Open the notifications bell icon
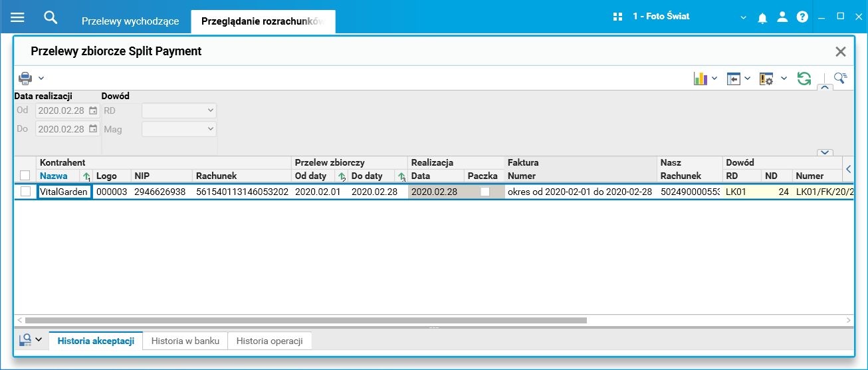Screen dimensions: 868x370 [762, 17]
